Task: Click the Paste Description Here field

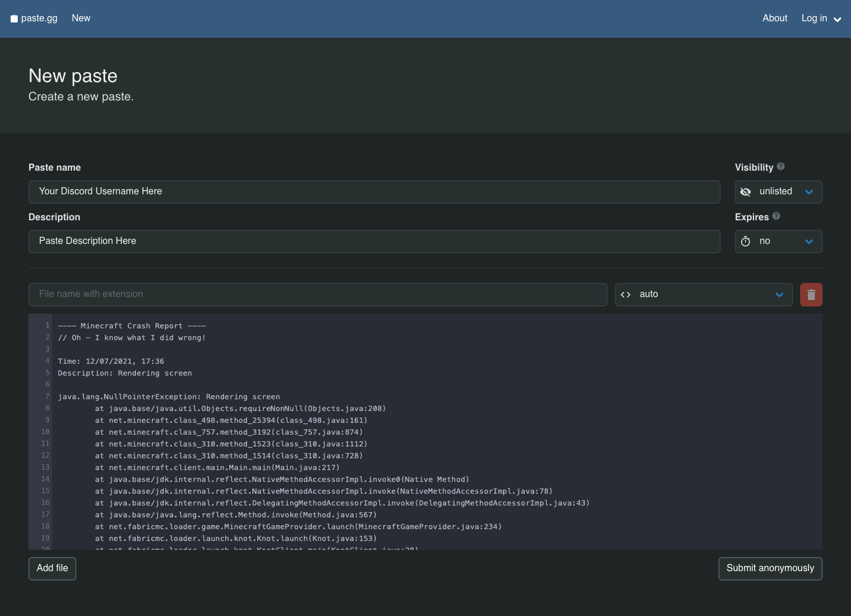Action: (x=374, y=241)
